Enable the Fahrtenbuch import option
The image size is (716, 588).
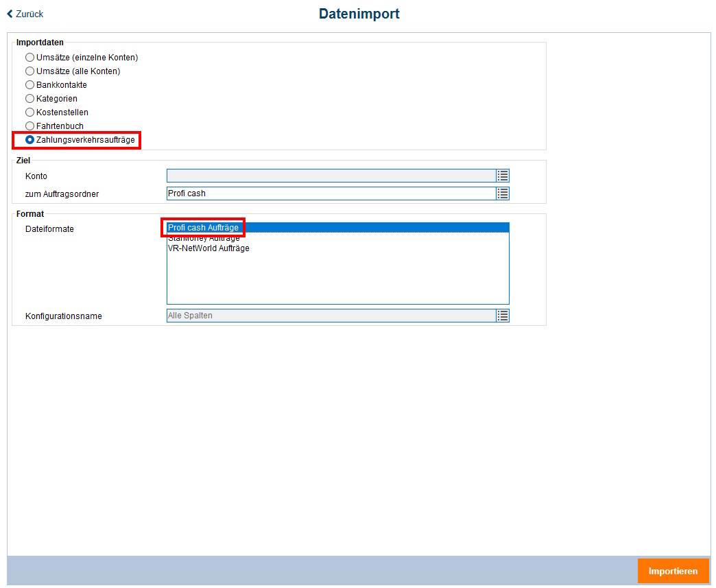click(x=29, y=126)
